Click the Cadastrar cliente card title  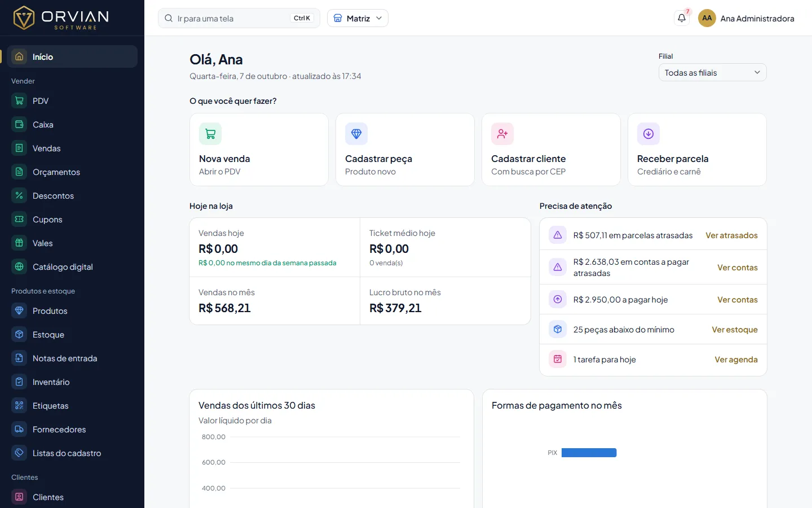[528, 159]
